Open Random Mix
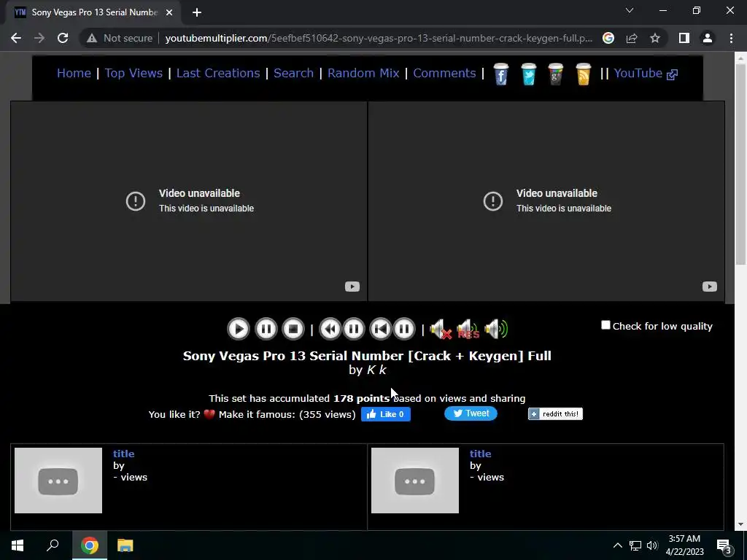This screenshot has height=560, width=747. [x=363, y=74]
